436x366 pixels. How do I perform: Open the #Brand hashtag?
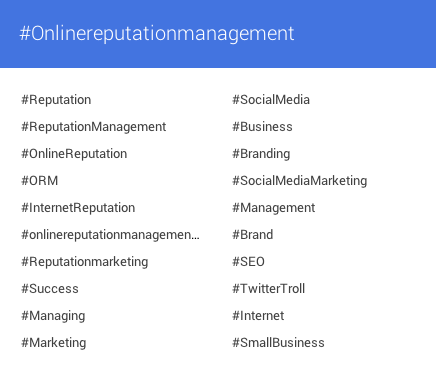253,235
